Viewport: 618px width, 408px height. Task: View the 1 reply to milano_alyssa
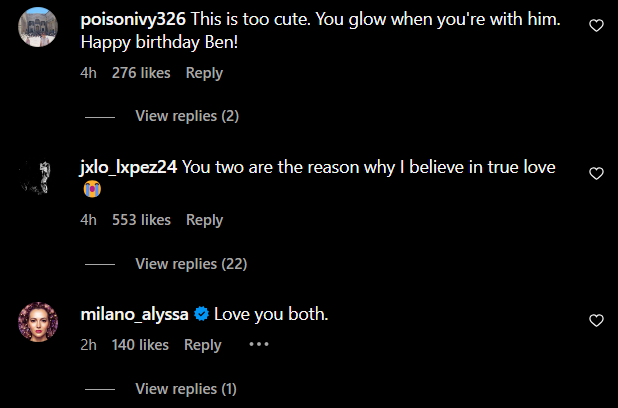click(186, 389)
